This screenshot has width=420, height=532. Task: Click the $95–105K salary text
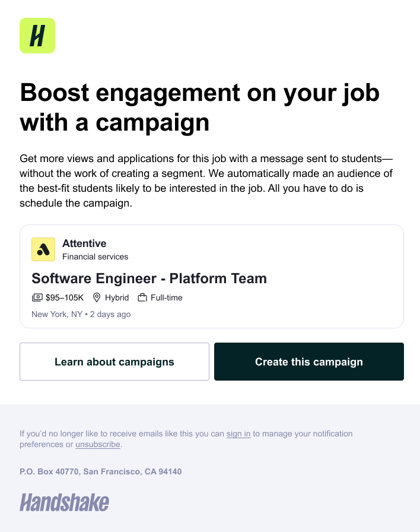point(65,297)
